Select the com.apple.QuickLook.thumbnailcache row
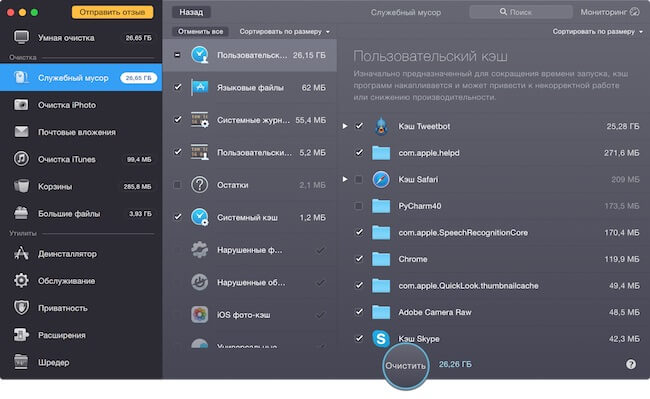 [493, 285]
